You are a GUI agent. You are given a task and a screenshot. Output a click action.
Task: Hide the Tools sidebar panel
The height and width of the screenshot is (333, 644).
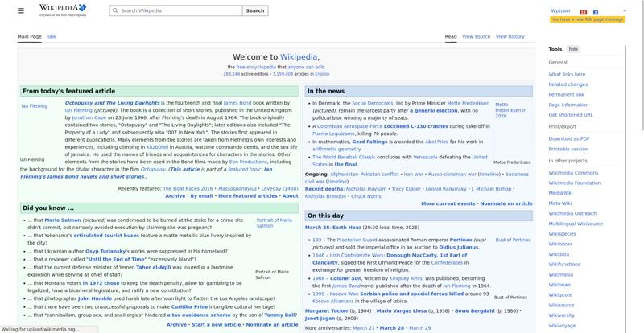pos(573,49)
